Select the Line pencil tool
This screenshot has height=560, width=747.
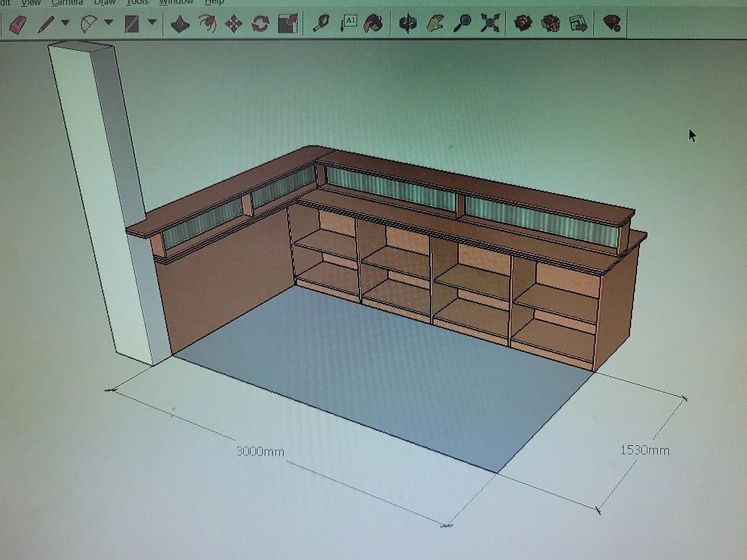46,24
